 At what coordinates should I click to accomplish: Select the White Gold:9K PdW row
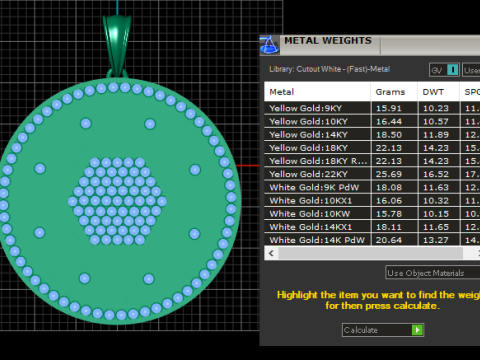pos(372,187)
